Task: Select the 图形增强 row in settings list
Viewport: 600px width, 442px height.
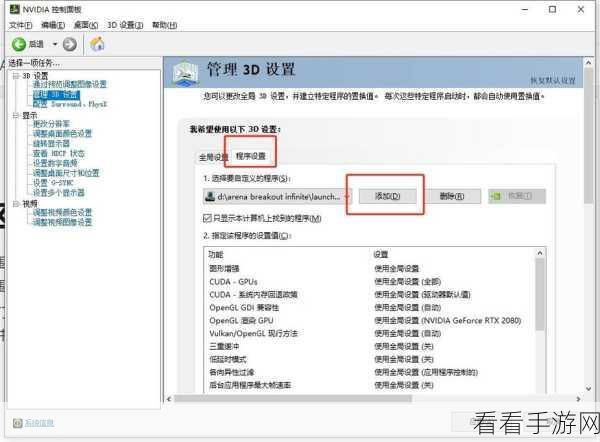Action: pyautogui.click(x=370, y=268)
